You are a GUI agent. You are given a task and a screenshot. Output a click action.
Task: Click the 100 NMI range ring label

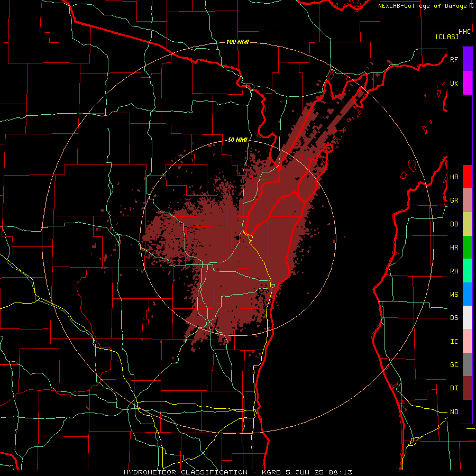pos(237,42)
